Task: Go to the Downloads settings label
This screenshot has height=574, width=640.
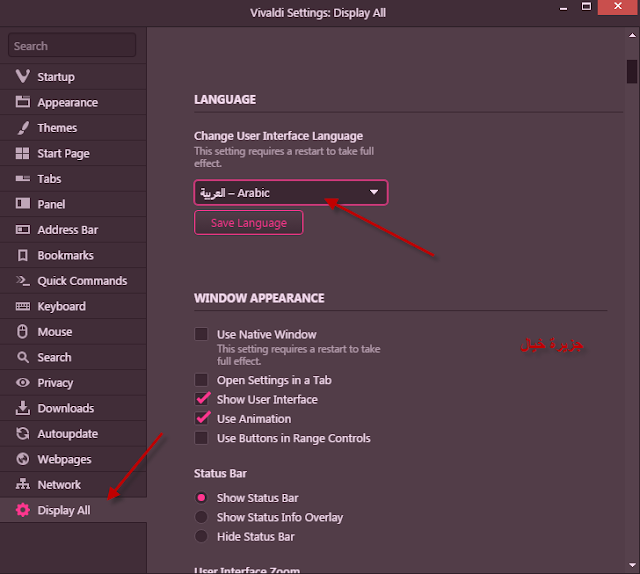Action: click(66, 408)
